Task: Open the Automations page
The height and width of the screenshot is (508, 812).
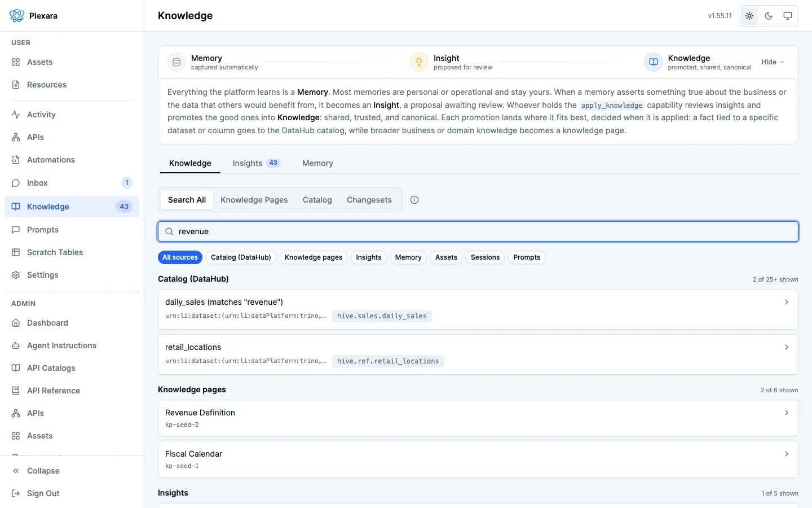Action: pos(72,160)
